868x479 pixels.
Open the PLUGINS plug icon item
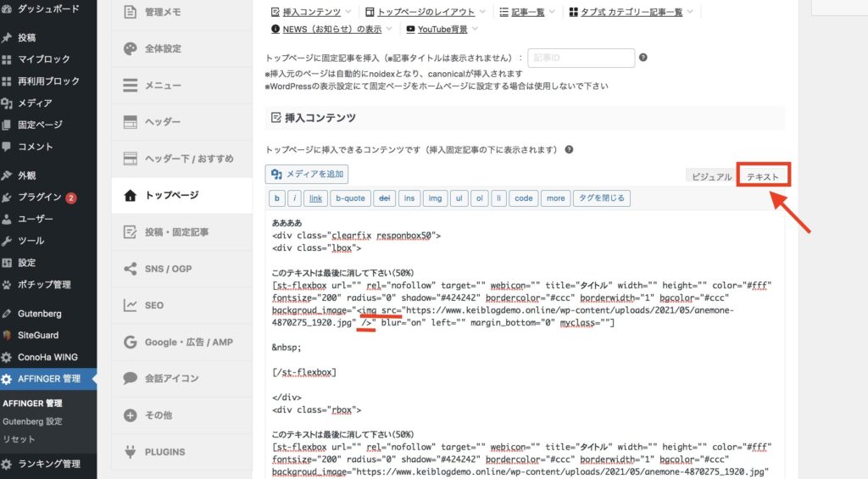click(x=131, y=451)
